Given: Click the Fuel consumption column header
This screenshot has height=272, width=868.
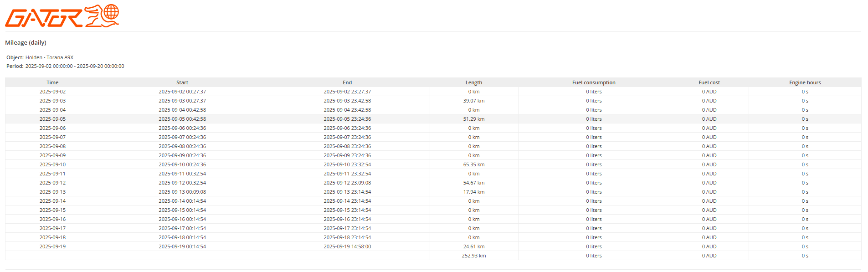Looking at the screenshot, I should click(x=594, y=82).
